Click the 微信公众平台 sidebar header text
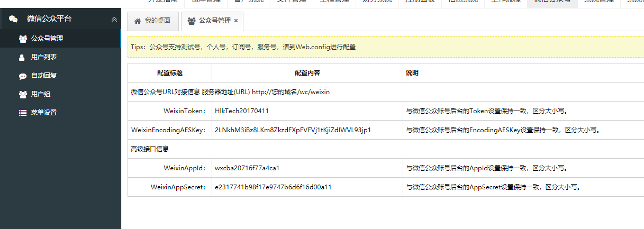The height and width of the screenshot is (229, 644). tap(49, 19)
